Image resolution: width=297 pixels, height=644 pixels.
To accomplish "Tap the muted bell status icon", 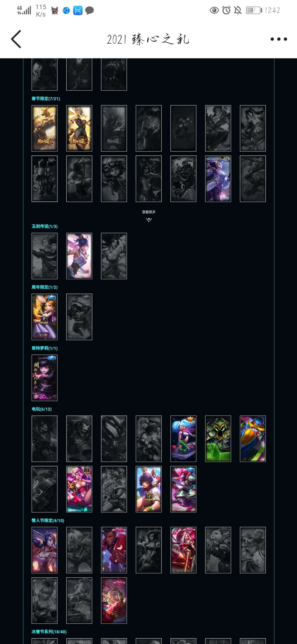I will click(x=238, y=10).
